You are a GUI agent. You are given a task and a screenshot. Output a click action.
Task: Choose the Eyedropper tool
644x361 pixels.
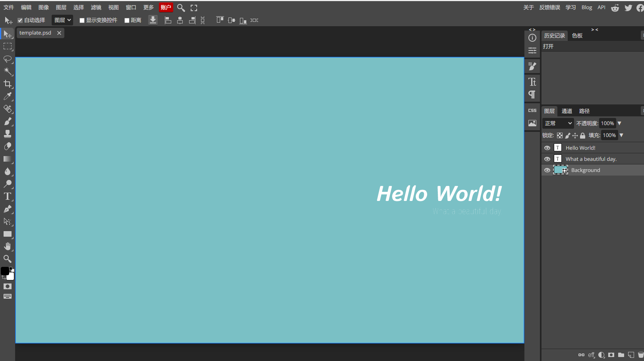pyautogui.click(x=8, y=97)
